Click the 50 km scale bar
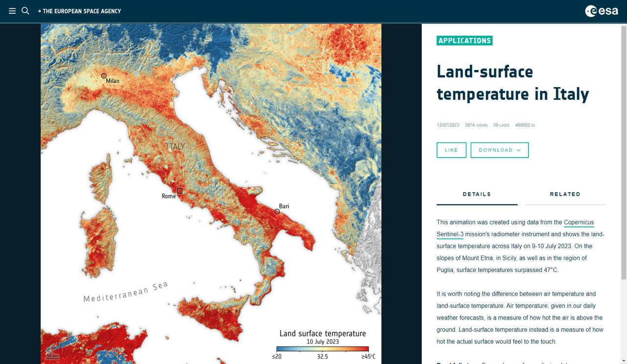Image resolution: width=627 pixels, height=364 pixels. 52,356
